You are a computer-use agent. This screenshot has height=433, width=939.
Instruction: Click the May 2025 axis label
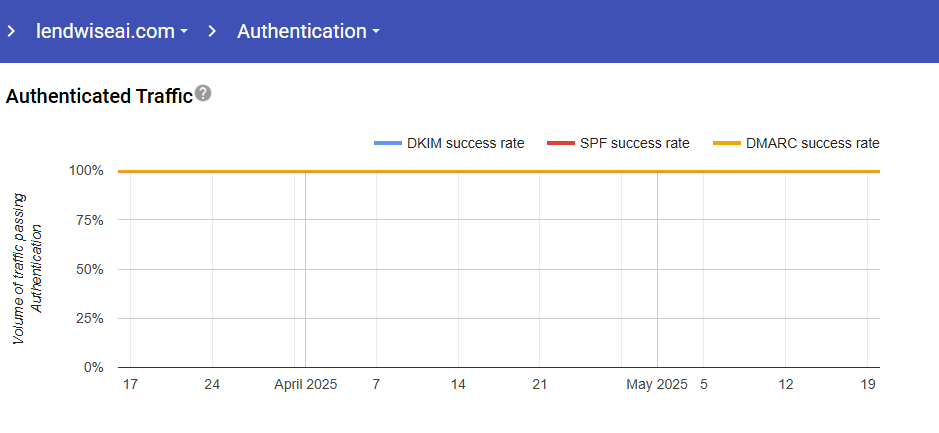click(x=657, y=385)
